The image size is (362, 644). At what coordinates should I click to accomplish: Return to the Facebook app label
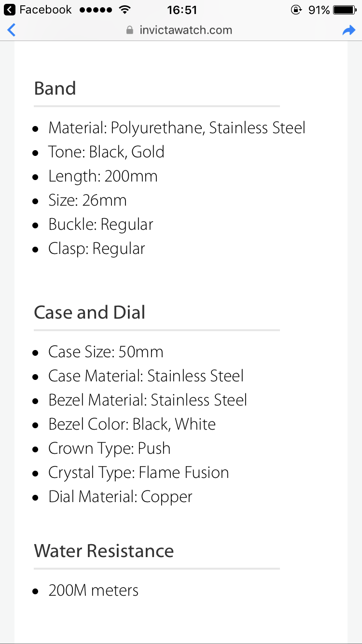tap(45, 10)
